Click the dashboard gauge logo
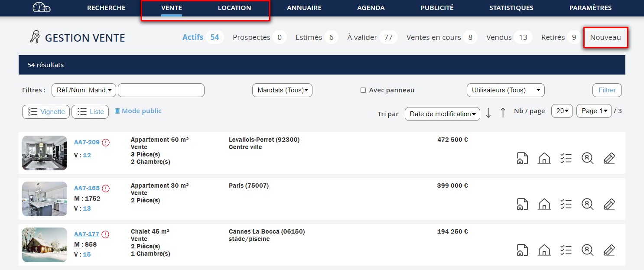The image size is (644, 270). coord(42,8)
